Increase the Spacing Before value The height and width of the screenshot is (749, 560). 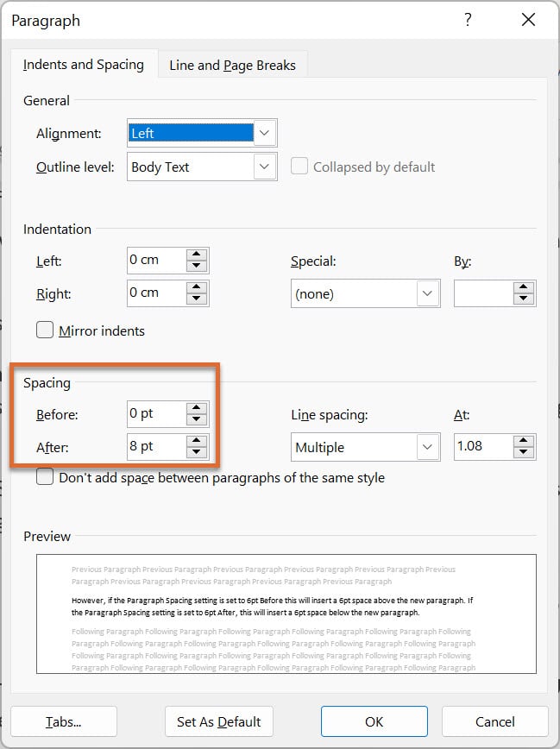click(197, 407)
